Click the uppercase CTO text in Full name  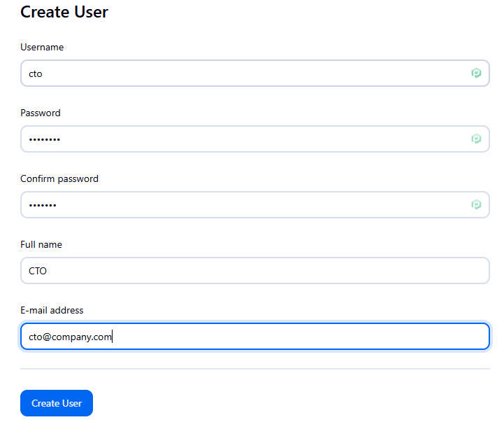coord(38,271)
